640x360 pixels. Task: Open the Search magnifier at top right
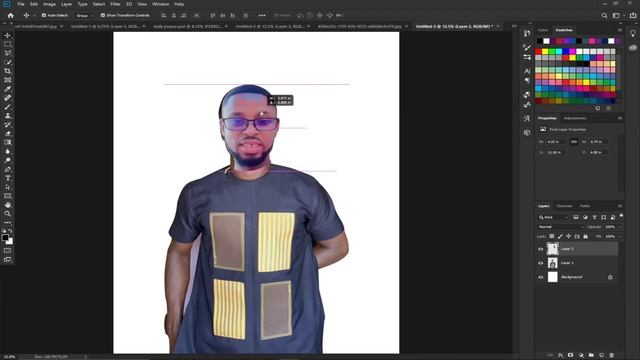[604, 16]
